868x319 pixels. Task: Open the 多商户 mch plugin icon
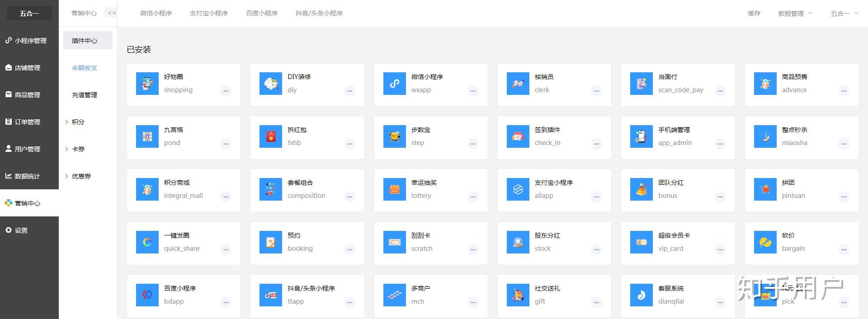[x=395, y=295]
